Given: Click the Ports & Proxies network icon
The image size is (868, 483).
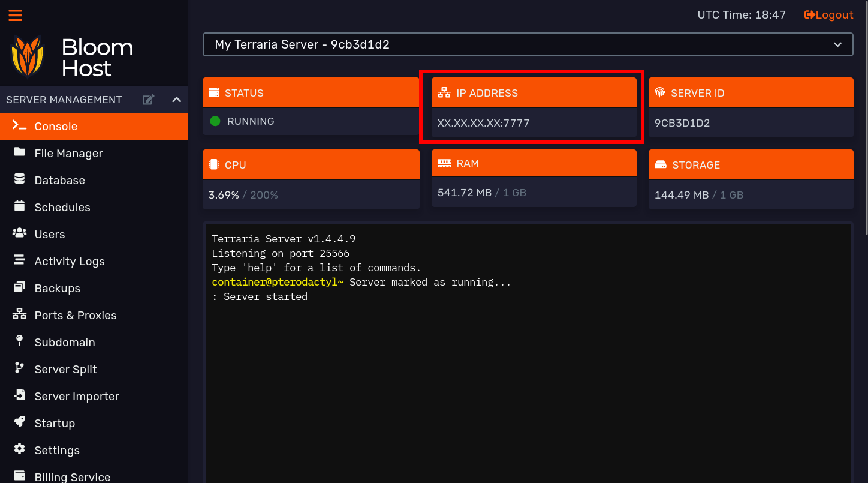Looking at the screenshot, I should pyautogui.click(x=19, y=315).
